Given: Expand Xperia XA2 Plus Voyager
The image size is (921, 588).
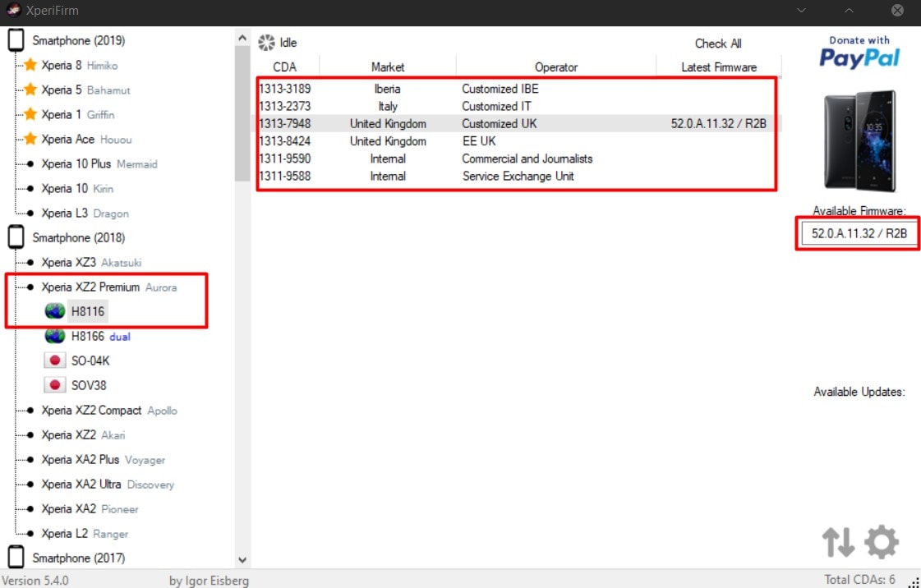Looking at the screenshot, I should coord(103,460).
